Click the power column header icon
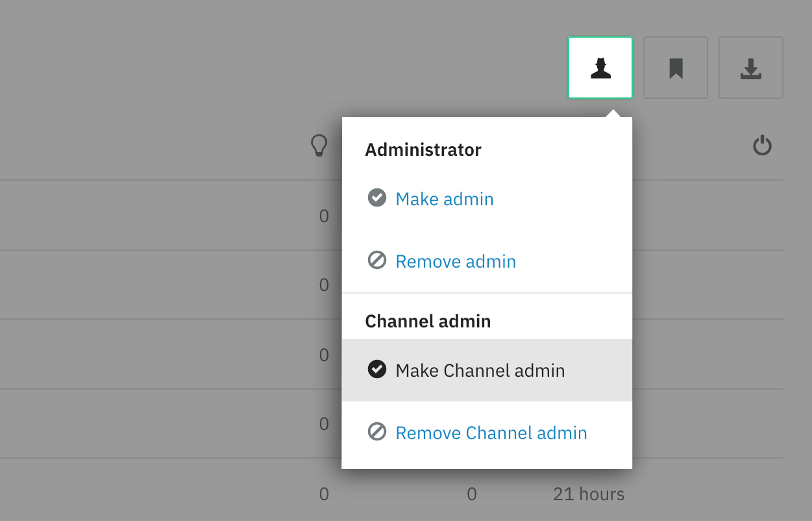 pyautogui.click(x=762, y=146)
